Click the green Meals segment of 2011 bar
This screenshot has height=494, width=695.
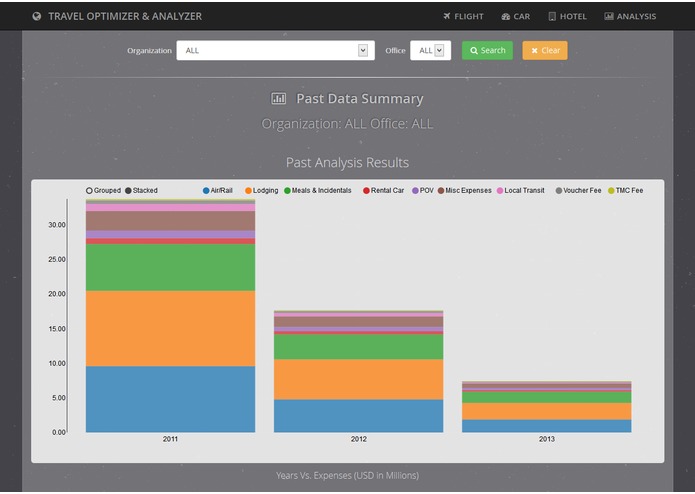pyautogui.click(x=170, y=267)
